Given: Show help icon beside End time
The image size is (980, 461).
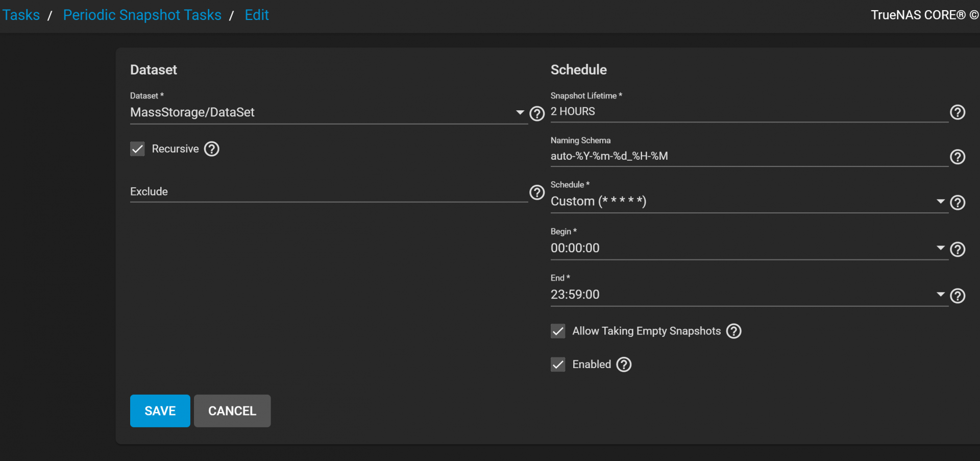Looking at the screenshot, I should [958, 296].
